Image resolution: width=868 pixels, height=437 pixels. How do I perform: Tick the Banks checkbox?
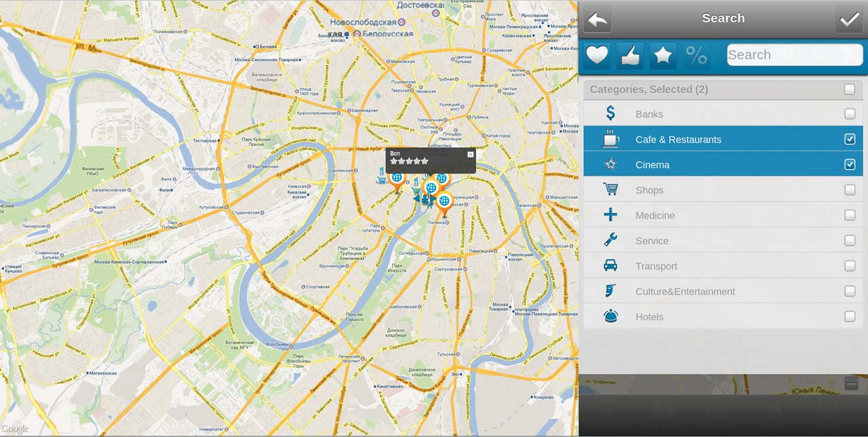tap(850, 114)
